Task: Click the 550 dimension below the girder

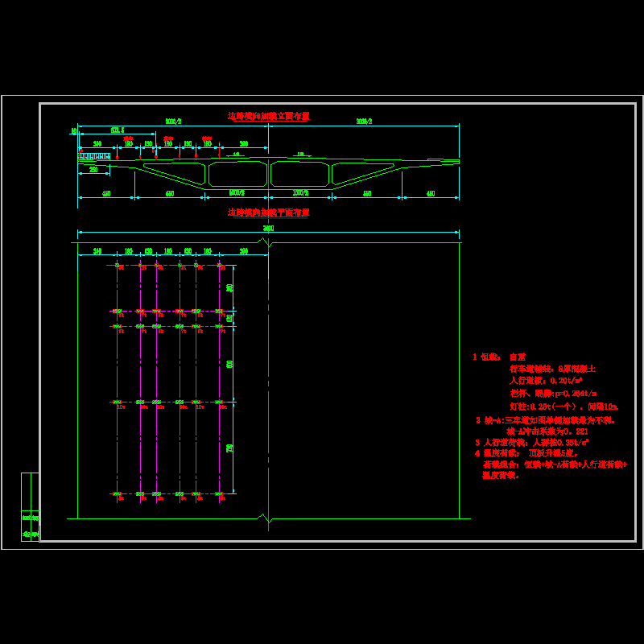Action: tap(367, 193)
